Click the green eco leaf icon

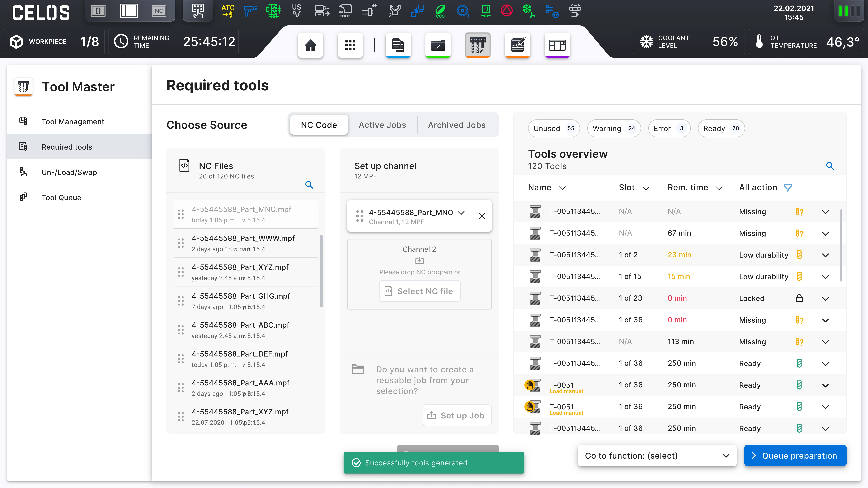[x=440, y=11]
